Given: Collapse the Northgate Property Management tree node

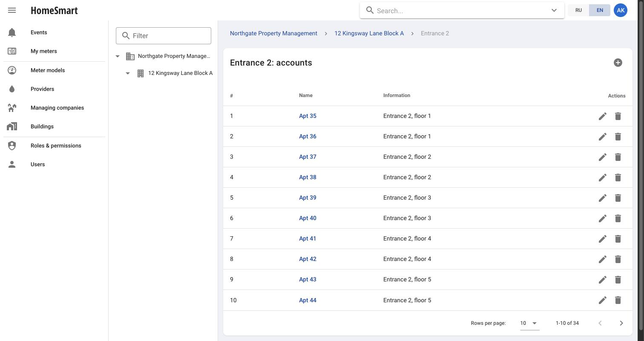Looking at the screenshot, I should point(118,56).
